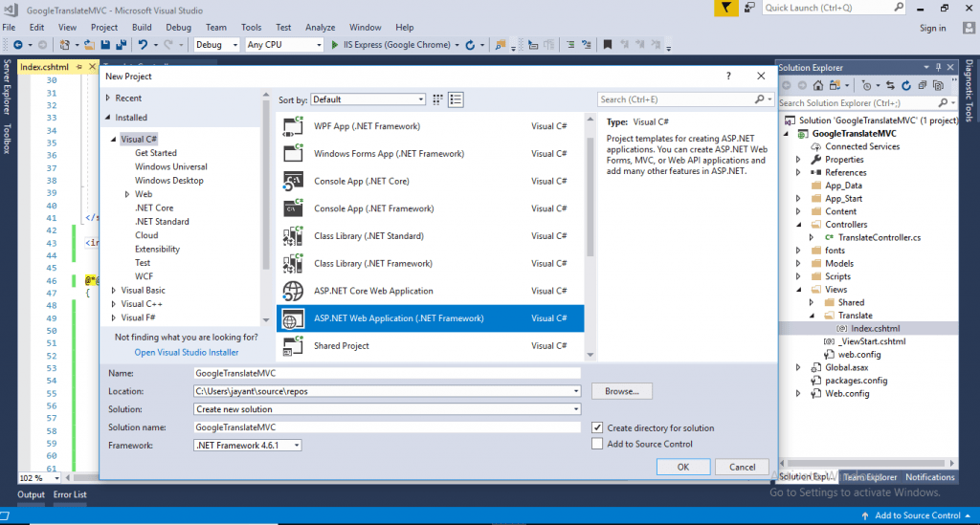Select Class Library (.NET Standard) template
980x525 pixels.
430,236
